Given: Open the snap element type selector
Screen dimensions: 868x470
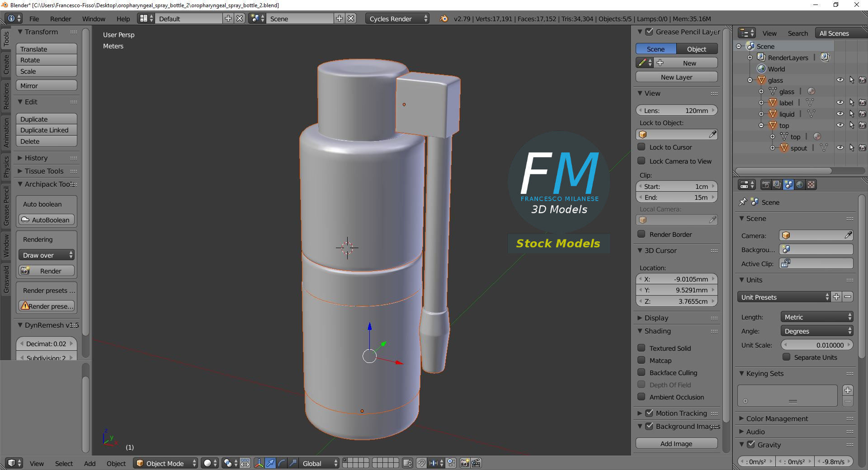Looking at the screenshot, I should tap(436, 463).
